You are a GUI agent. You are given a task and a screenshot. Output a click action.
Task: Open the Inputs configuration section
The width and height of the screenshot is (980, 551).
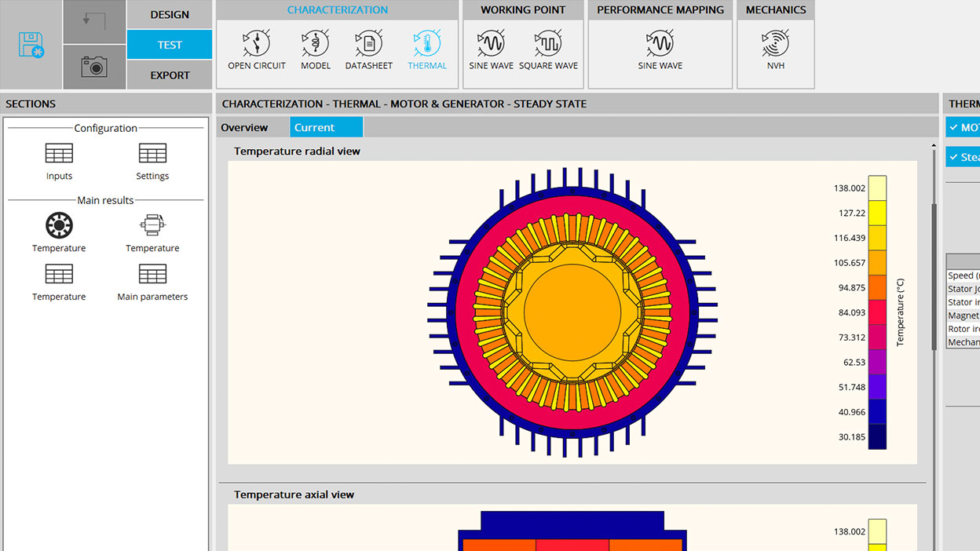[x=59, y=162]
